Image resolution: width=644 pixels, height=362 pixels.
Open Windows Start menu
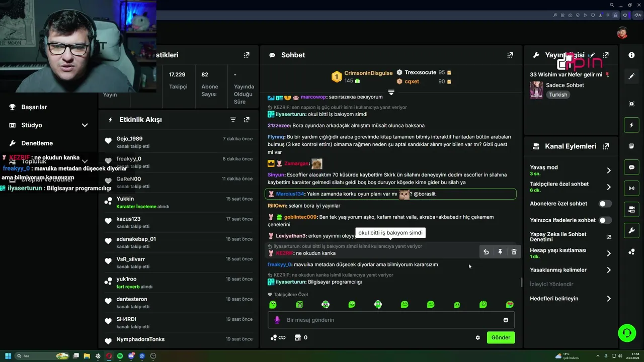(8, 356)
